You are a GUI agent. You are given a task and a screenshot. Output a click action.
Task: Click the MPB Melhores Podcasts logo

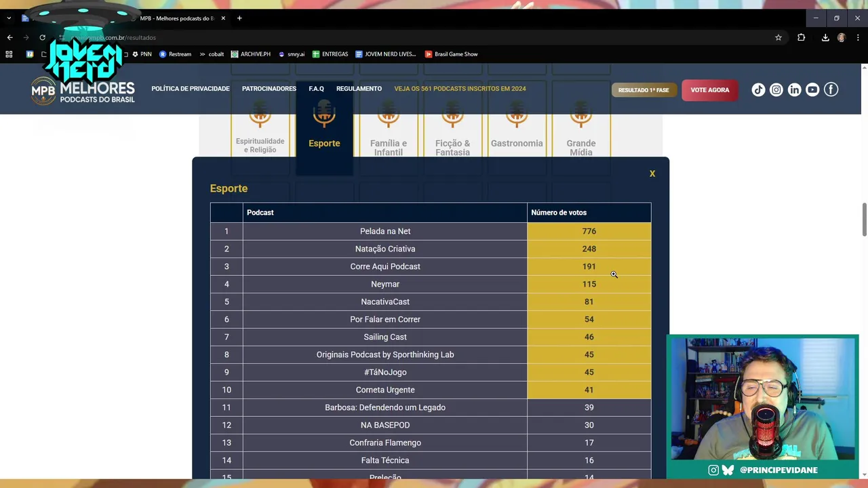[83, 91]
